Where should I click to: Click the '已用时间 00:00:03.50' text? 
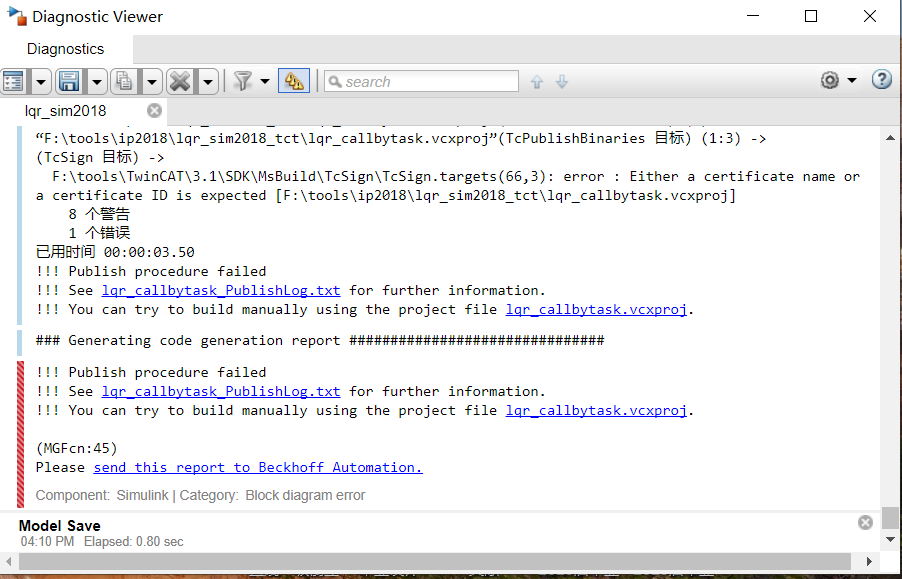click(115, 252)
